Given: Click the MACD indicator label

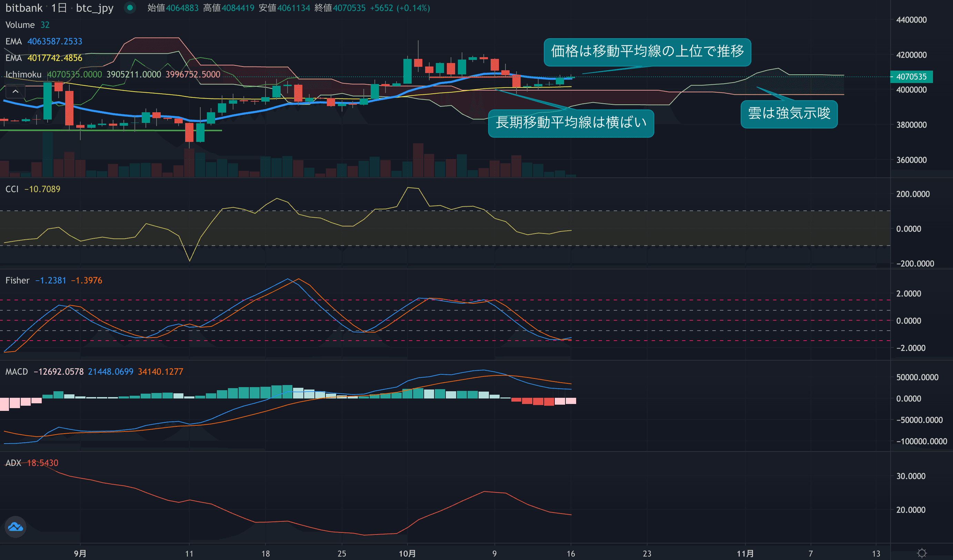Looking at the screenshot, I should [x=17, y=372].
